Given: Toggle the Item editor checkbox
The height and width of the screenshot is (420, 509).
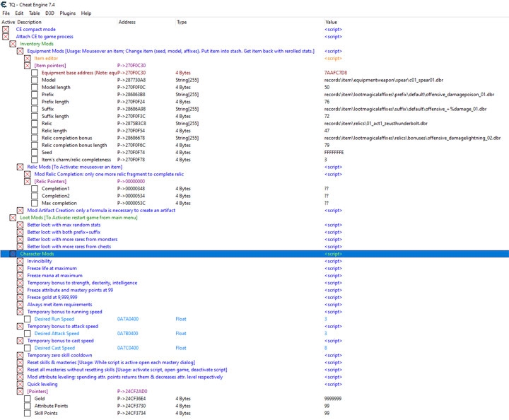Looking at the screenshot, I should click(28, 59).
